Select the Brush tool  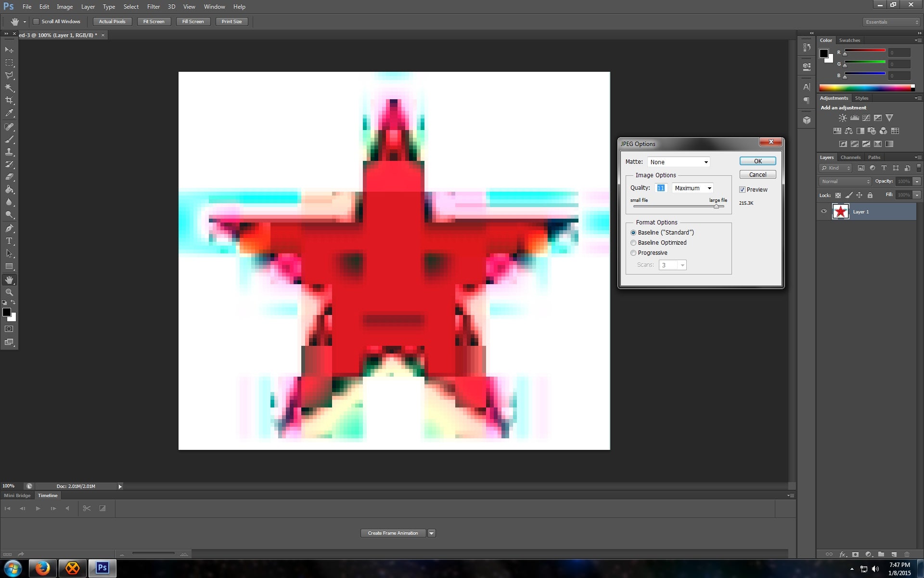[x=9, y=139]
